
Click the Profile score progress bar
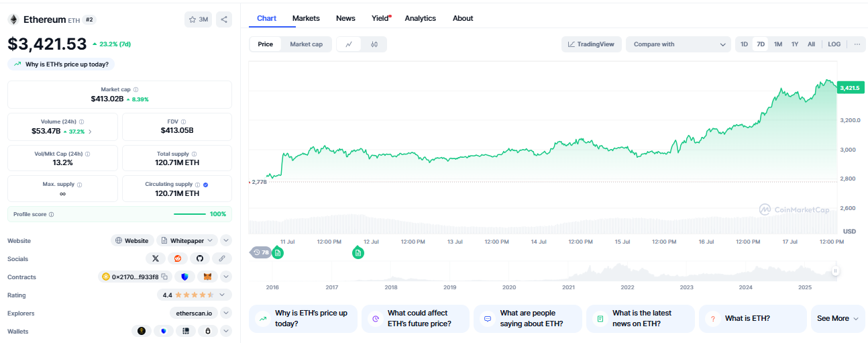[x=189, y=214]
